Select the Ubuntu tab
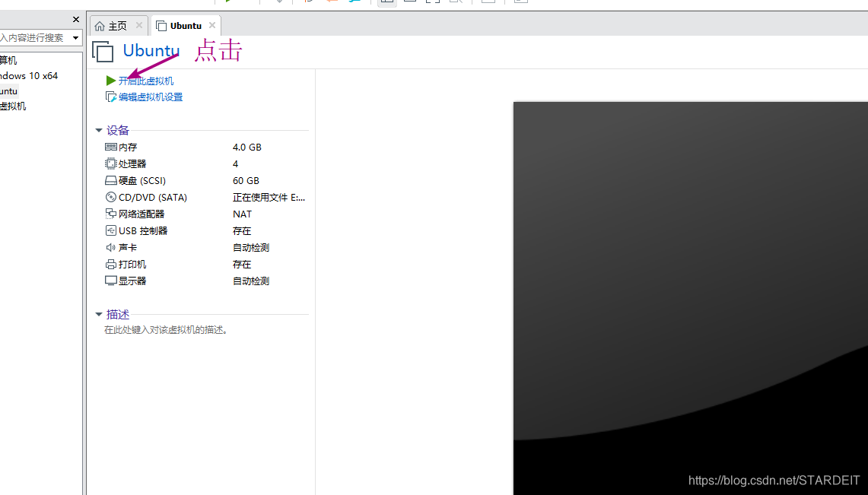The height and width of the screenshot is (495, 868). [186, 25]
